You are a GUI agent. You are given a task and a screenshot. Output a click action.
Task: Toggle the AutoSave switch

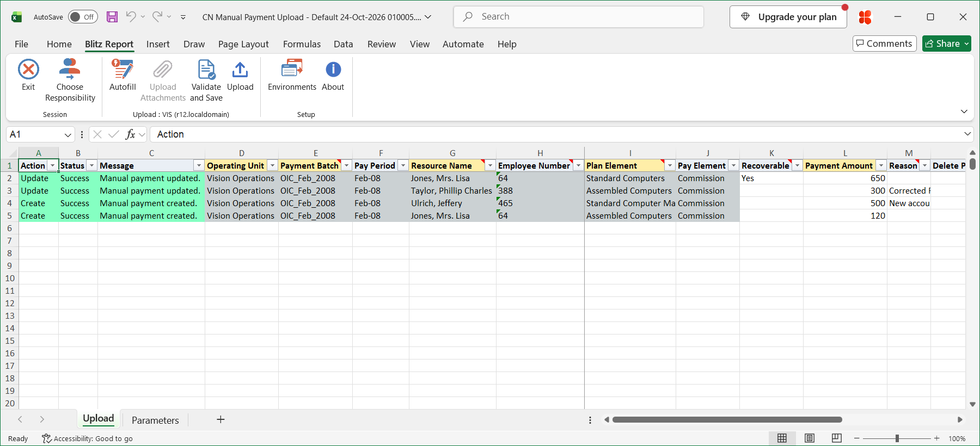[83, 17]
